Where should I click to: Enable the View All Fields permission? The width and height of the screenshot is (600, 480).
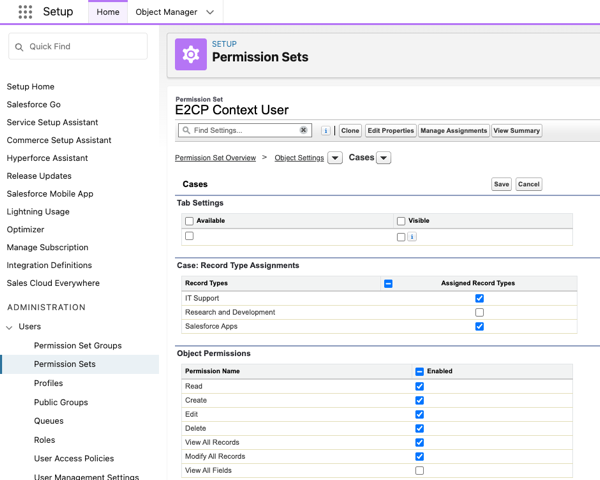(419, 470)
